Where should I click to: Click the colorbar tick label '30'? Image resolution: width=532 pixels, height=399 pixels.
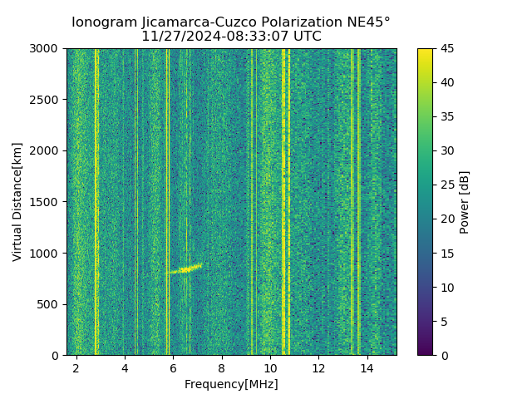(447, 150)
